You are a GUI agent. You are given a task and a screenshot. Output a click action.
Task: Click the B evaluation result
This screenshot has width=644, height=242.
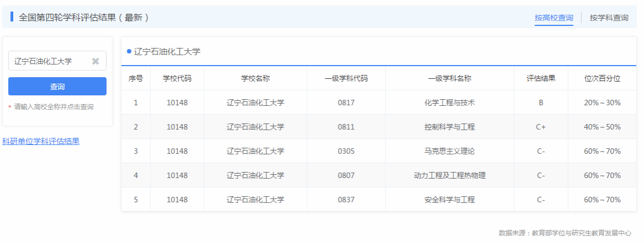tap(541, 103)
